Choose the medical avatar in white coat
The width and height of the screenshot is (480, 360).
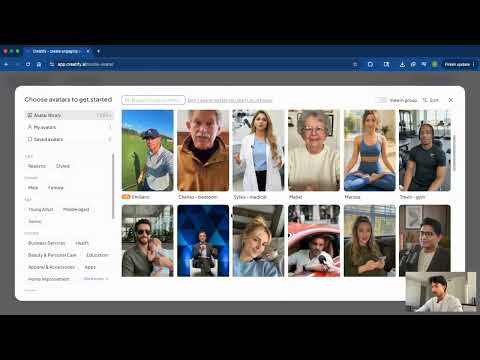(259, 150)
